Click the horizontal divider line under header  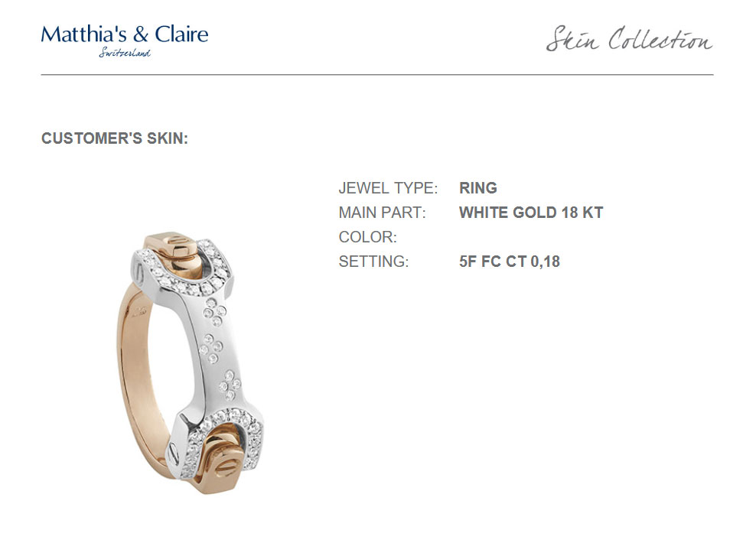(377, 75)
